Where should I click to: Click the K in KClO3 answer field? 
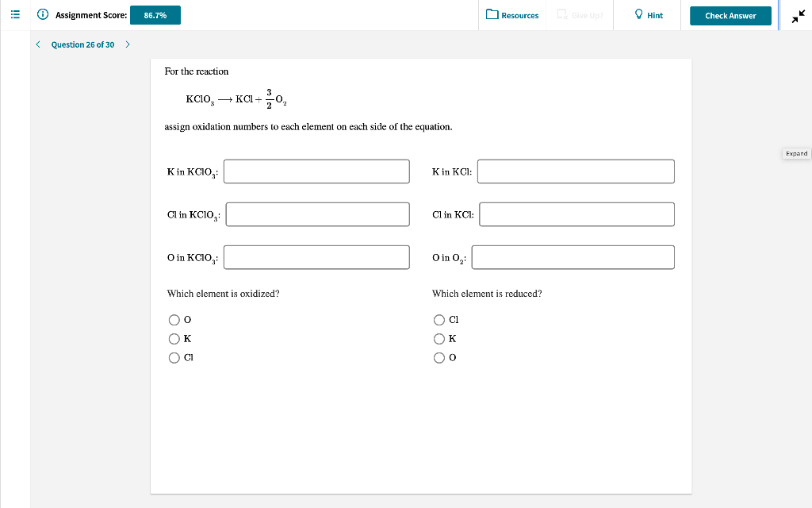coord(316,171)
